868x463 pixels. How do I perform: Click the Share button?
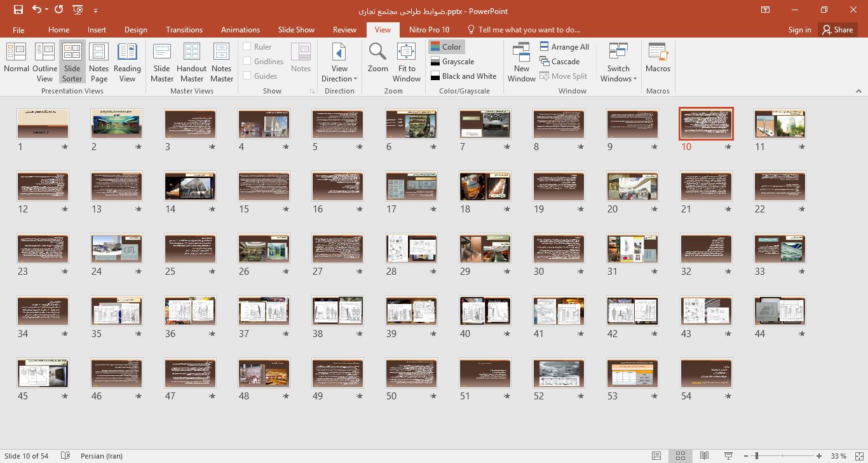point(837,30)
